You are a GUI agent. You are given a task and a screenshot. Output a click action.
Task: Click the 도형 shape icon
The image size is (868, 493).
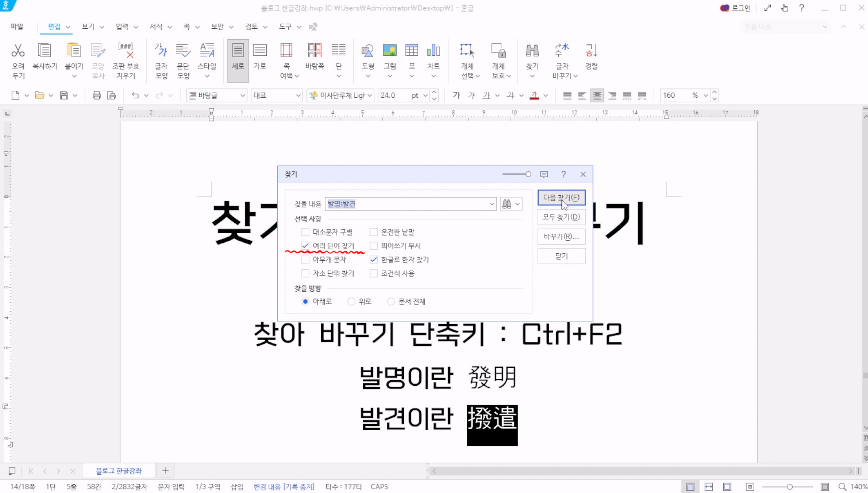coord(368,50)
